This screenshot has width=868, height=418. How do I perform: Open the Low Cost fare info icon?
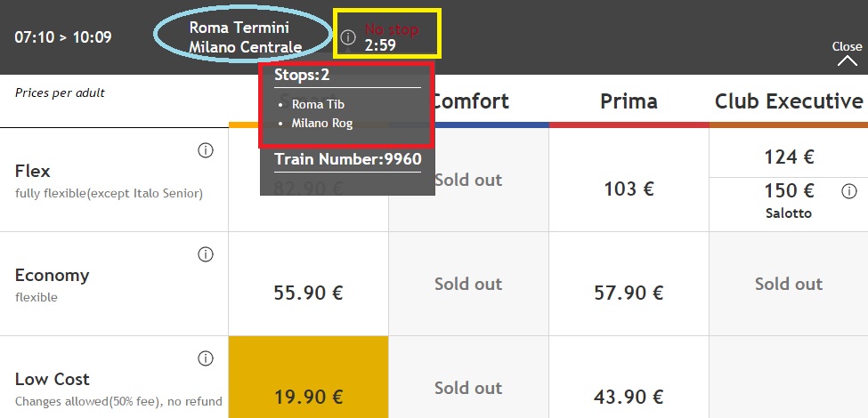point(206,358)
